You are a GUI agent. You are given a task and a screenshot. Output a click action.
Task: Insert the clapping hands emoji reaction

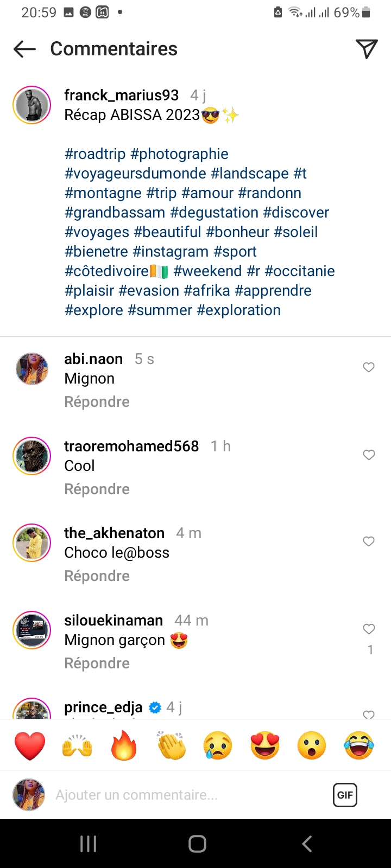tap(171, 745)
